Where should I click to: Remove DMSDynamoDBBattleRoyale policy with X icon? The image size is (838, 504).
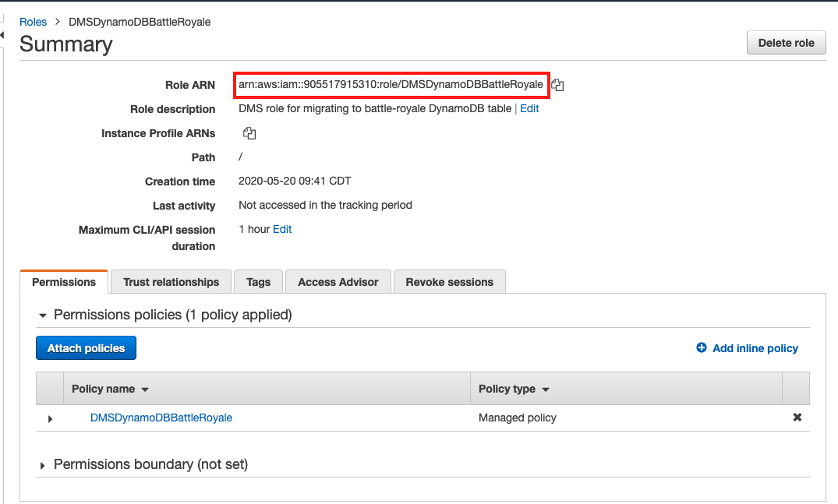pos(797,418)
